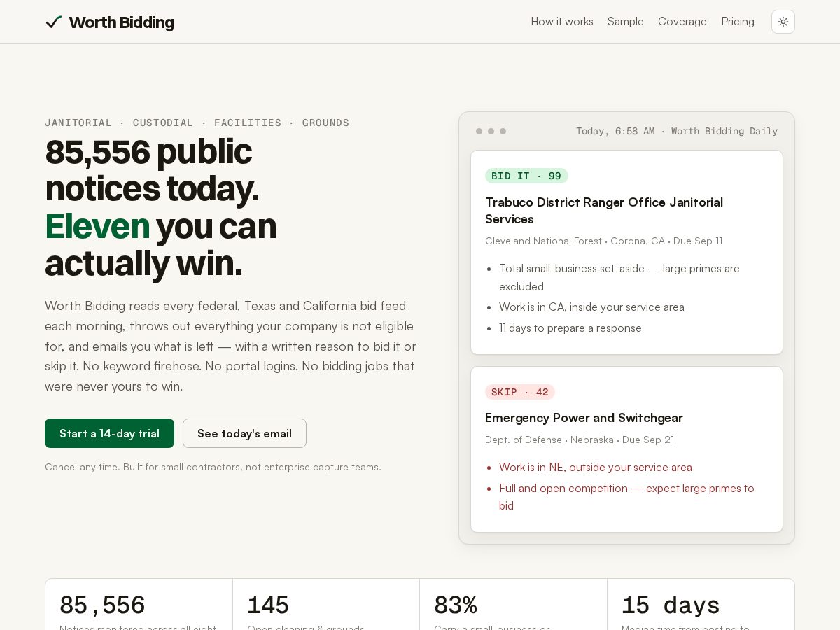Start a 14-day trial
The image size is (840, 630).
109,433
